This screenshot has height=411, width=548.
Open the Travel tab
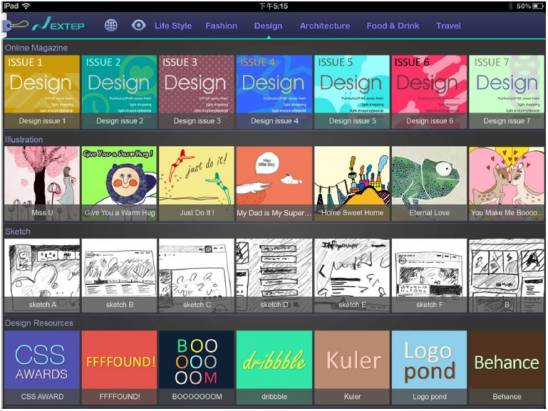[448, 26]
